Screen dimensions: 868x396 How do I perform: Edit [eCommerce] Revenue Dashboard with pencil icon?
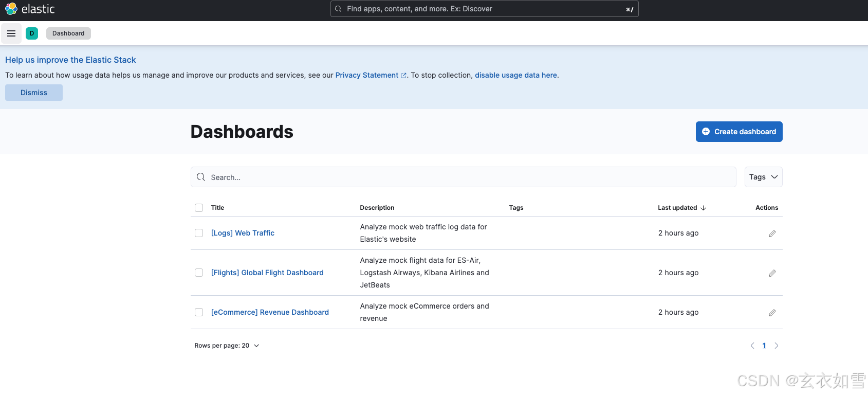(772, 313)
